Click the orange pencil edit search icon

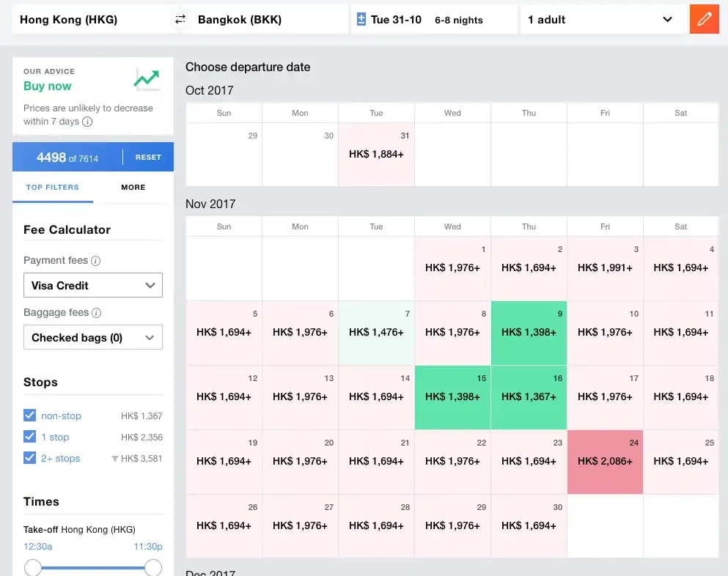click(x=704, y=20)
